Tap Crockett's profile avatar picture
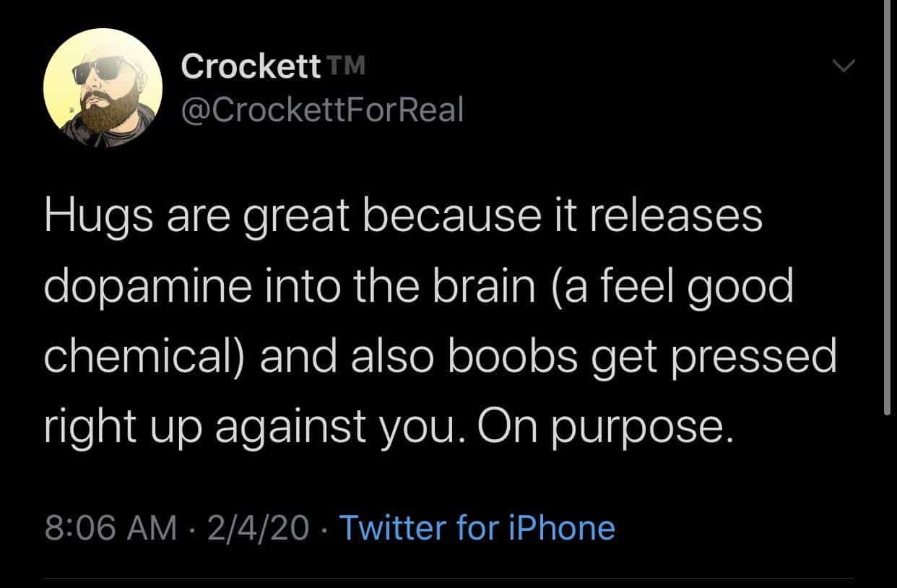 [103, 88]
